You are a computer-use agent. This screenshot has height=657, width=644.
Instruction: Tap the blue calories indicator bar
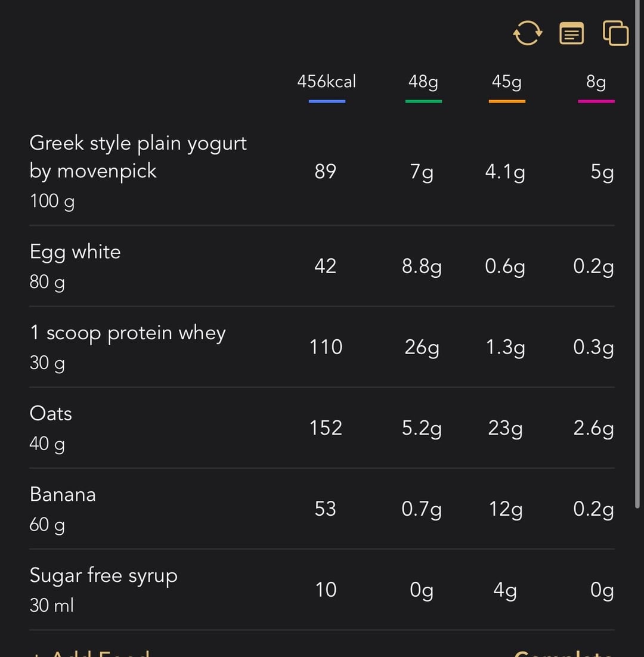click(327, 101)
